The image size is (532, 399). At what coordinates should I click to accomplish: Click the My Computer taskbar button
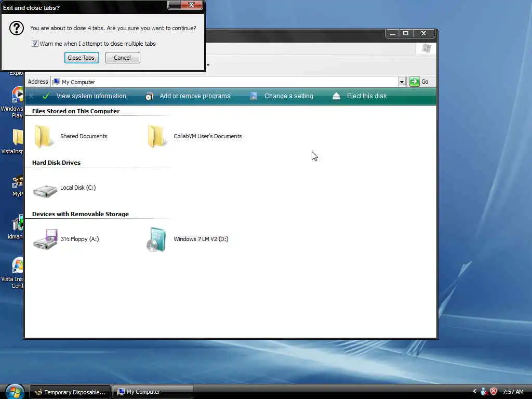coord(153,392)
